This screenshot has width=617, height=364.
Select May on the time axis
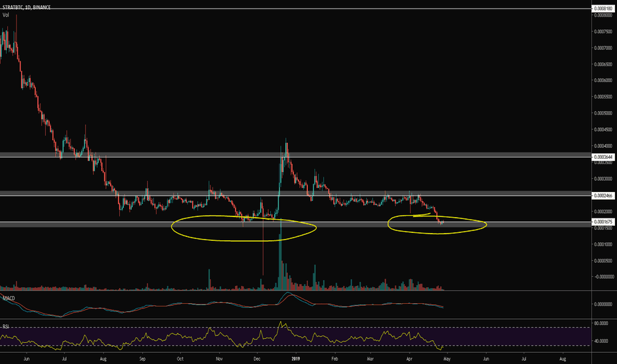pyautogui.click(x=447, y=359)
